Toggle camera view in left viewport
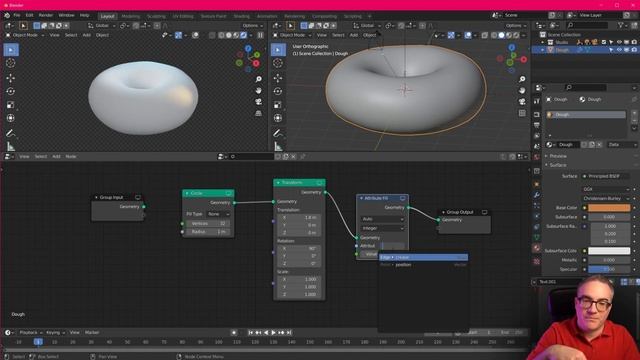640x360 pixels. 258,102
